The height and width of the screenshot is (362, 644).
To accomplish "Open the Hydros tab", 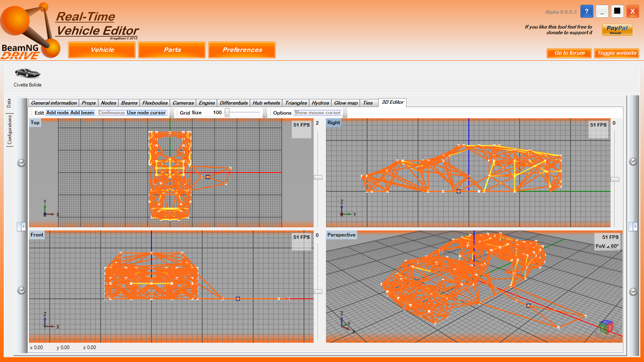I will (320, 103).
